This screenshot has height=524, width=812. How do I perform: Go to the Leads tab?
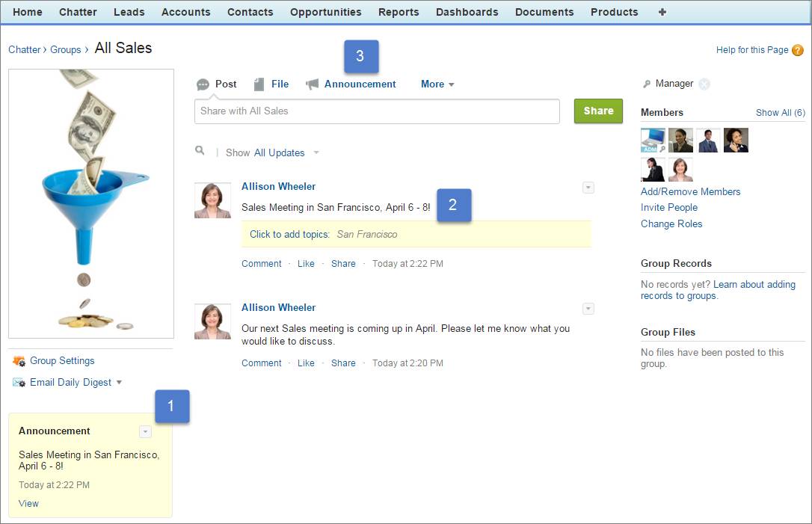(129, 12)
